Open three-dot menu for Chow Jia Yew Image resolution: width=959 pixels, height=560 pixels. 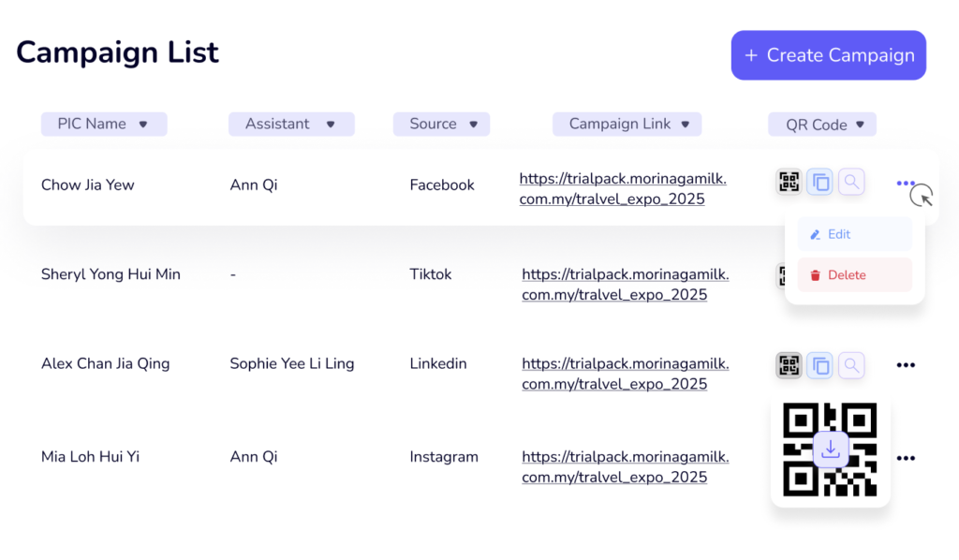tap(905, 184)
